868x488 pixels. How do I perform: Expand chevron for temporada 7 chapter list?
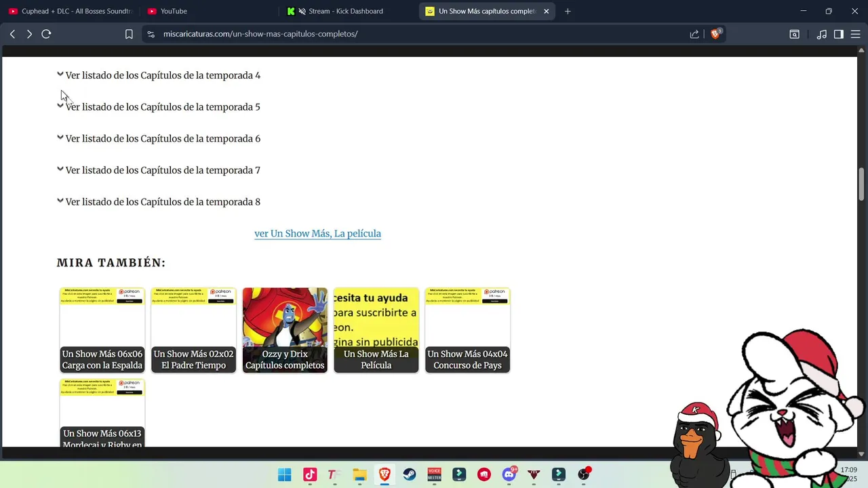(60, 169)
